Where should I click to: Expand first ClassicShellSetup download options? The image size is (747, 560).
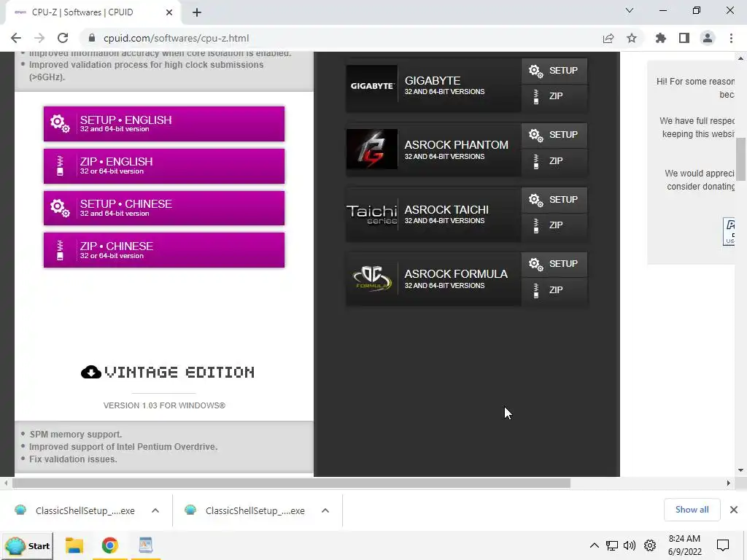point(155,510)
